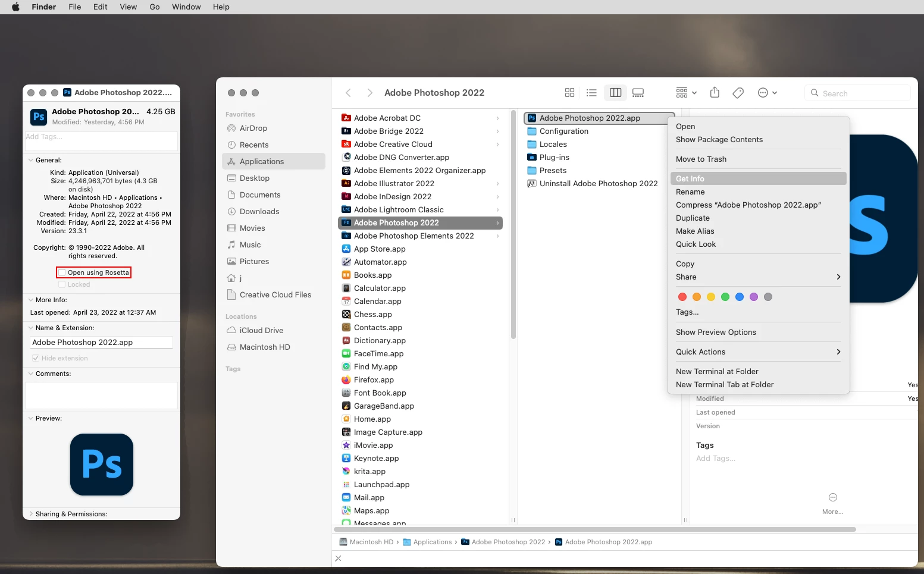The height and width of the screenshot is (574, 924).
Task: Select Adobe Illustrator 2022 folder icon
Action: 346,183
